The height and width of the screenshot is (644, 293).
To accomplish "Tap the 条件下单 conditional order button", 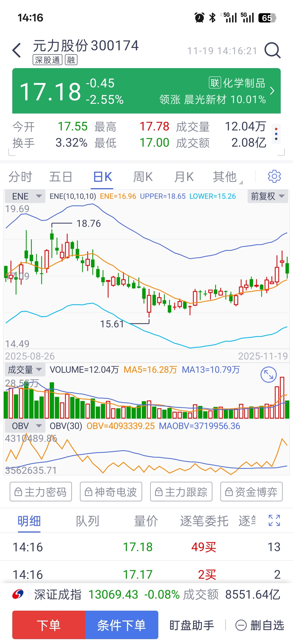I will (x=122, y=625).
